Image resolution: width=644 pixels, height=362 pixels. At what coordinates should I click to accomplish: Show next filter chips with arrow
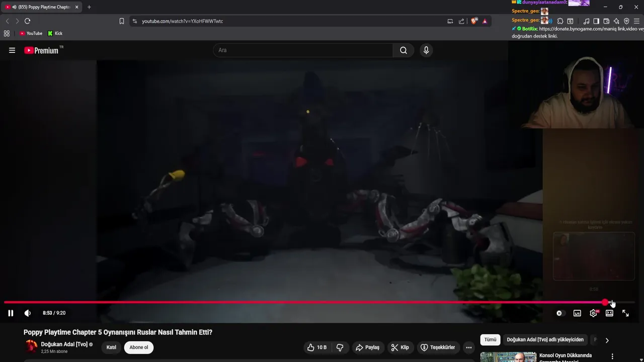pyautogui.click(x=607, y=340)
